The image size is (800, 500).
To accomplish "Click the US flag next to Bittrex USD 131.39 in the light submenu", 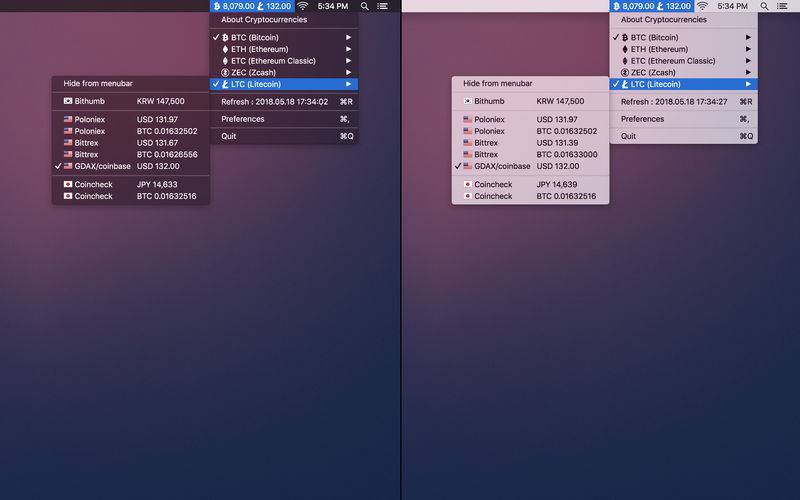I will click(x=467, y=143).
